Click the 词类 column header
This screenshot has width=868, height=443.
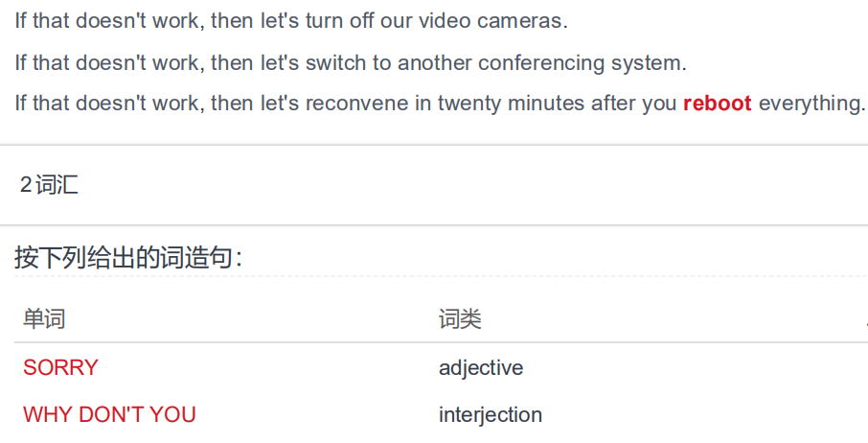pyautogui.click(x=460, y=319)
